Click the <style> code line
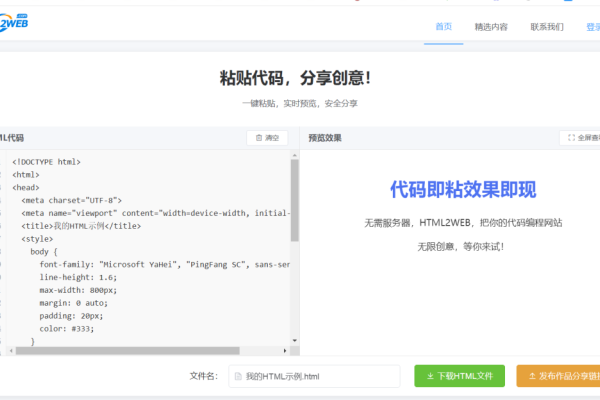600x400 pixels. 37,239
